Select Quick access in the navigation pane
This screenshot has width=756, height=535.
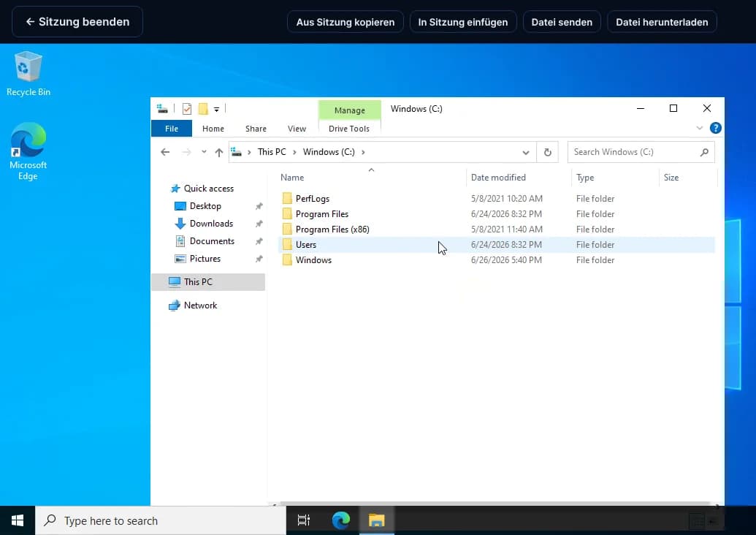click(209, 189)
